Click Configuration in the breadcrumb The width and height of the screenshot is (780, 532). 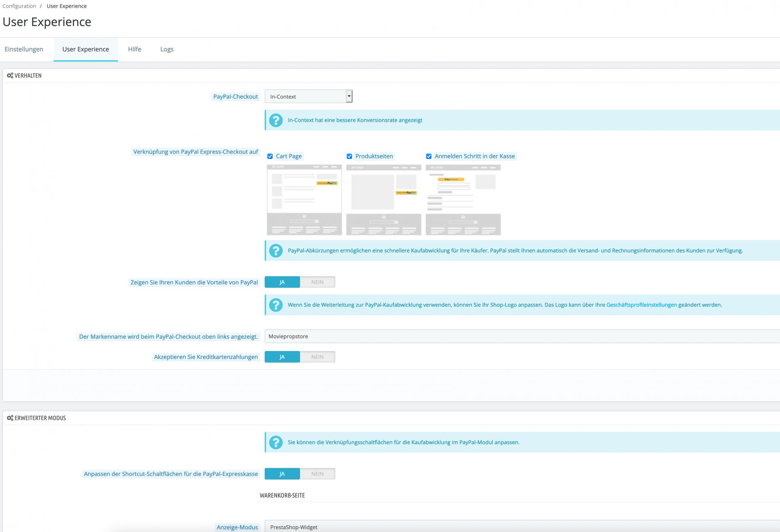coord(19,6)
